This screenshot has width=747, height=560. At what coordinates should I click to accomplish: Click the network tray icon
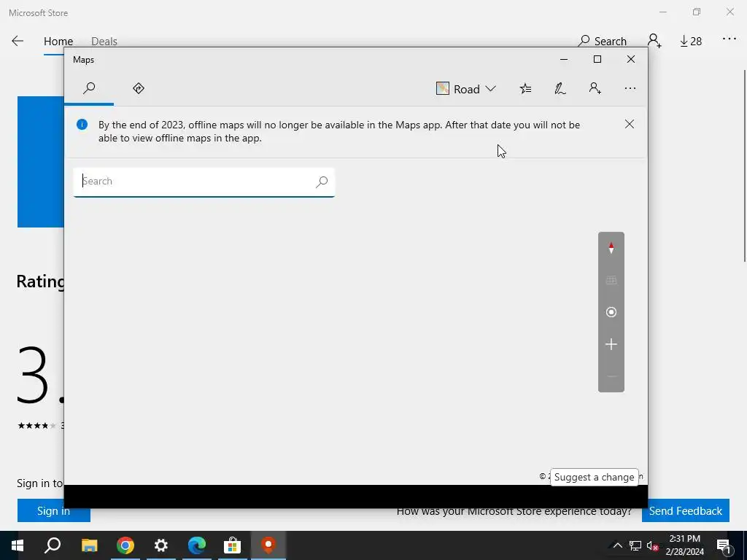tap(635, 545)
